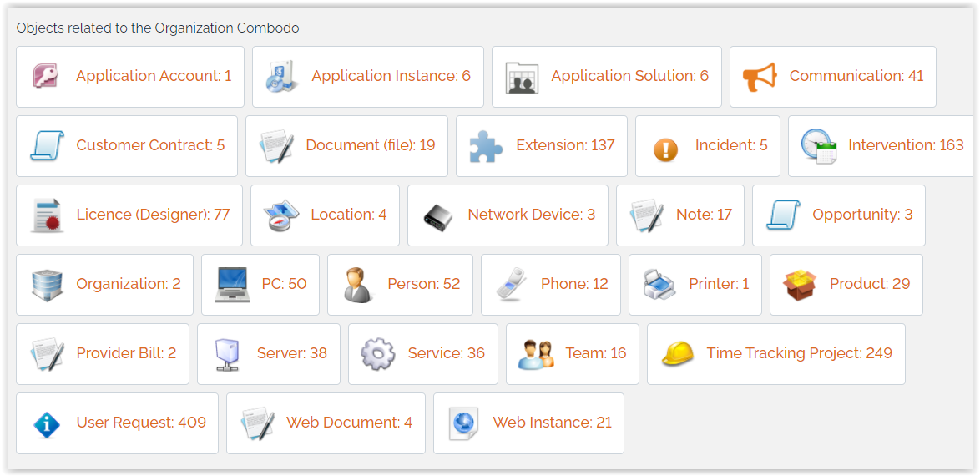This screenshot has height=476, width=980.
Task: Open the Person: 52 link
Action: point(423,284)
